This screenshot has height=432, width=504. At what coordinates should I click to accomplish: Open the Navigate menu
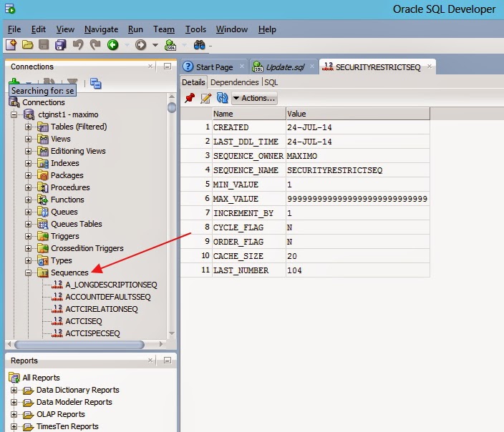click(101, 29)
